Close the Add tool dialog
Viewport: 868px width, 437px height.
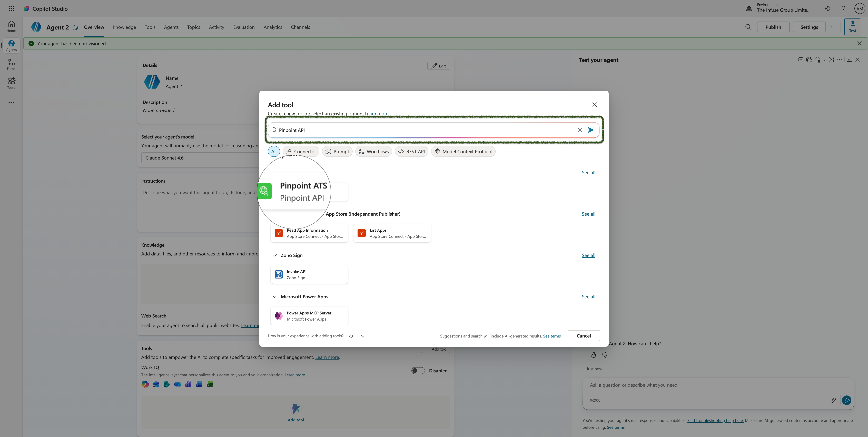coord(595,104)
